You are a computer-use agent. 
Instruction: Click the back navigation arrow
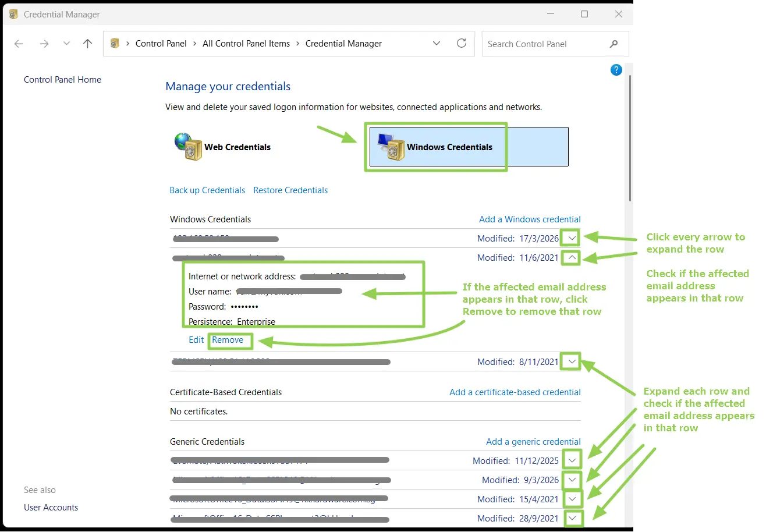[x=19, y=44]
